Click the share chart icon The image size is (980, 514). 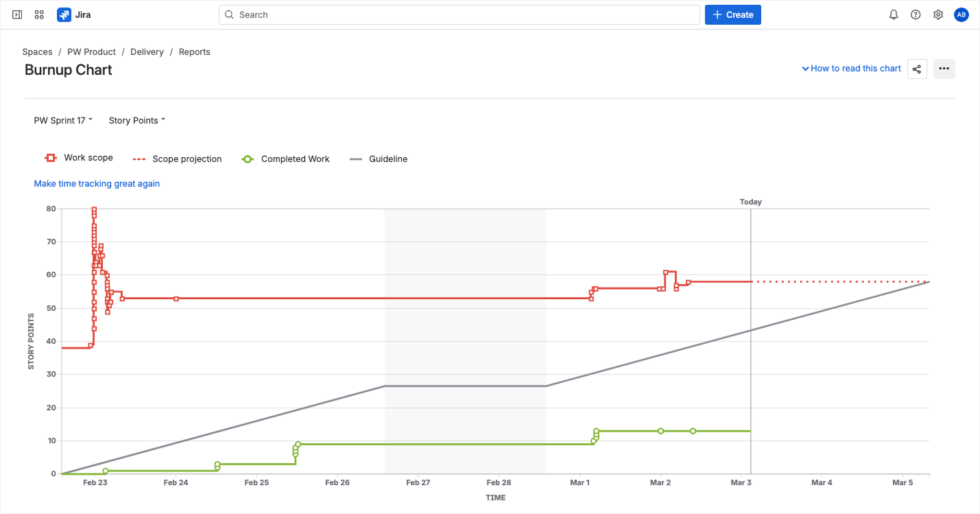pos(917,69)
